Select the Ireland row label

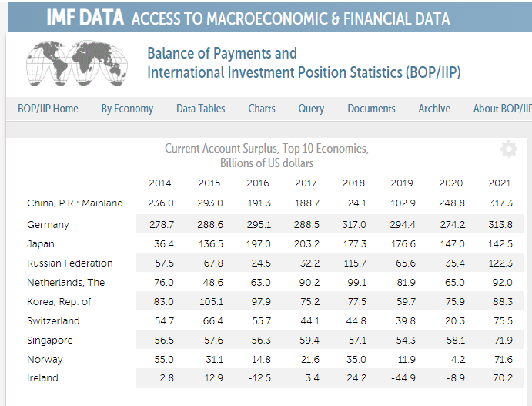pyautogui.click(x=42, y=378)
